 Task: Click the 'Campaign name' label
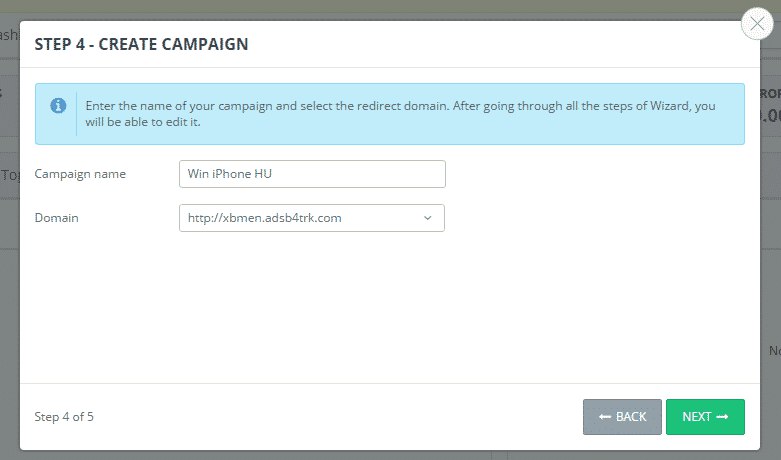pos(80,174)
